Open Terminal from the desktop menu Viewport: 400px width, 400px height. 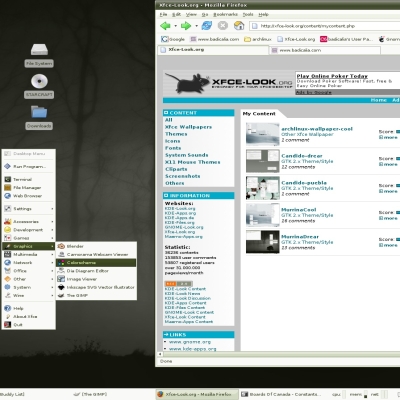(29, 179)
